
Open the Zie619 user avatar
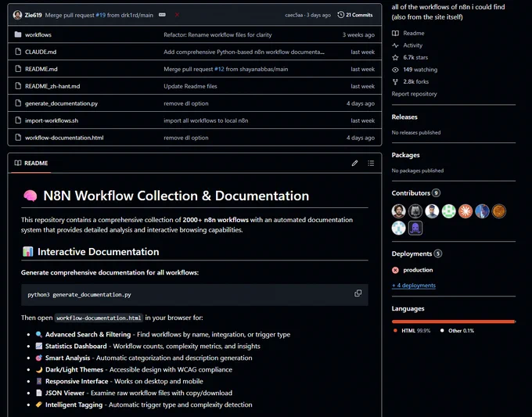(17, 15)
